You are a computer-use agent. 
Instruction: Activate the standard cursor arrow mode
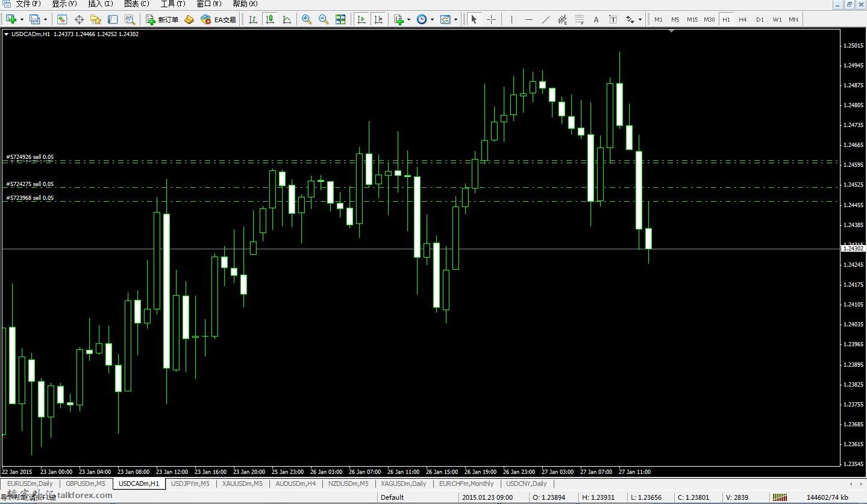pyautogui.click(x=474, y=19)
